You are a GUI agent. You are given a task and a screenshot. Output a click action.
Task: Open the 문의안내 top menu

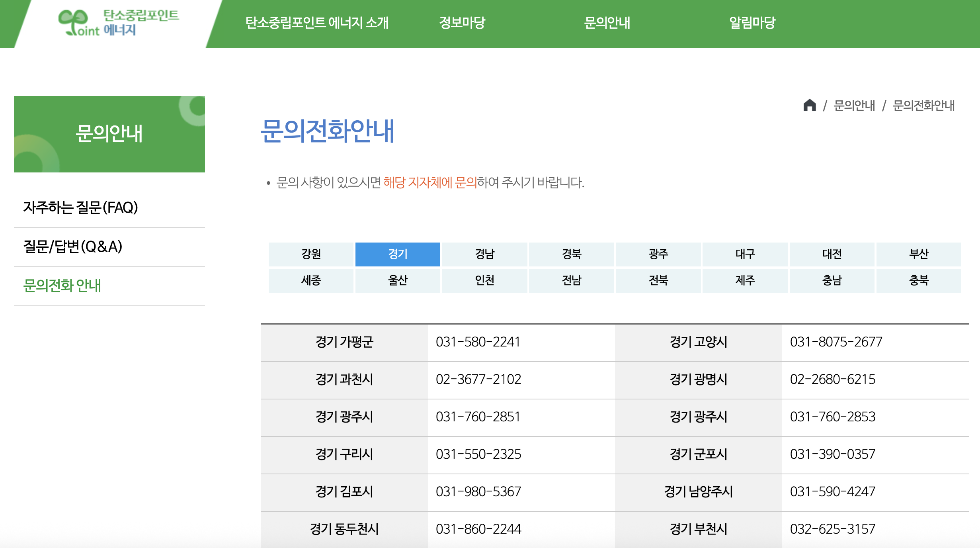pyautogui.click(x=607, y=23)
